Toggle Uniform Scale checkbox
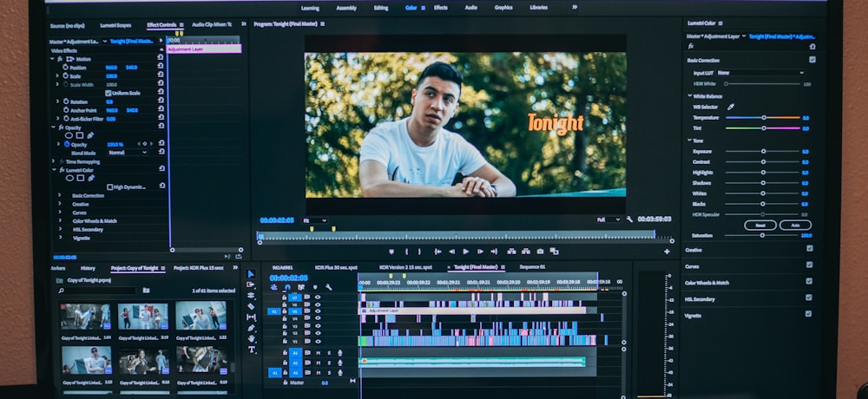868x399 pixels. 108,93
